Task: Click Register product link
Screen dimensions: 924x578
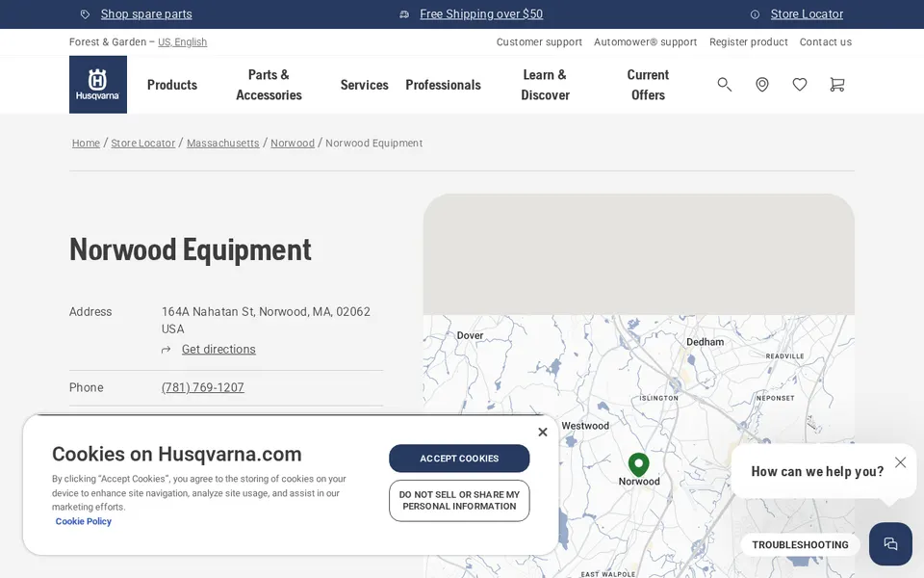Action: [749, 41]
